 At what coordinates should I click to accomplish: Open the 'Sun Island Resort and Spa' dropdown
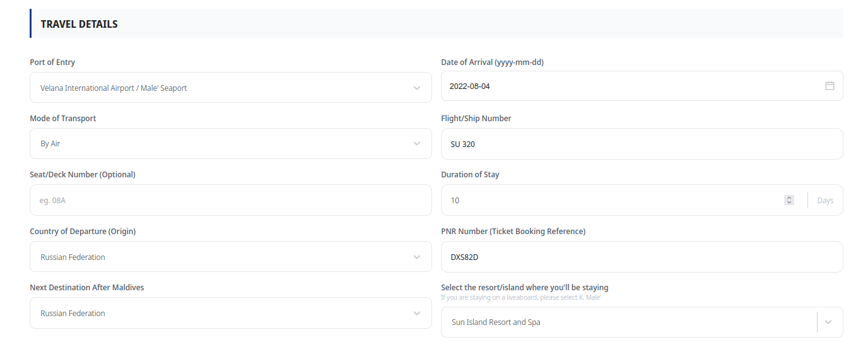coord(496,322)
